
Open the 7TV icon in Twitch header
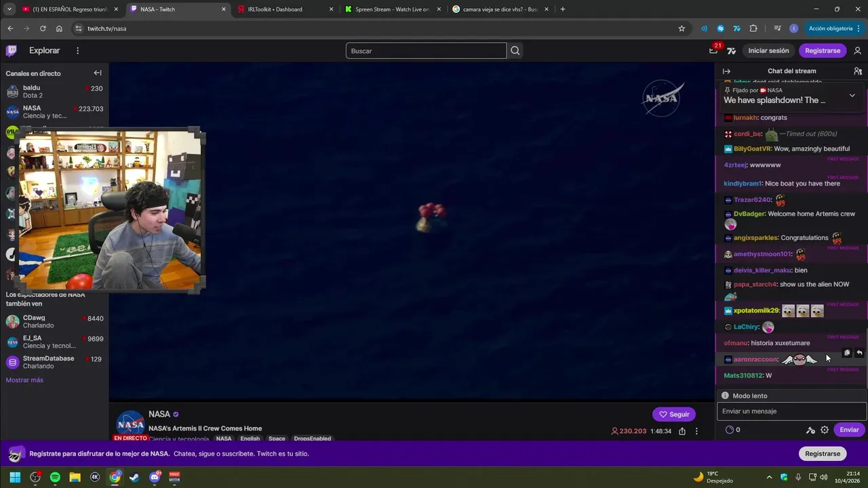[x=731, y=51]
